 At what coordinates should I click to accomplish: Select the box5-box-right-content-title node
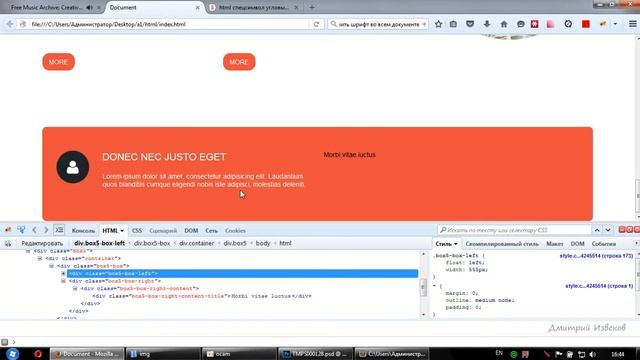pos(202,296)
